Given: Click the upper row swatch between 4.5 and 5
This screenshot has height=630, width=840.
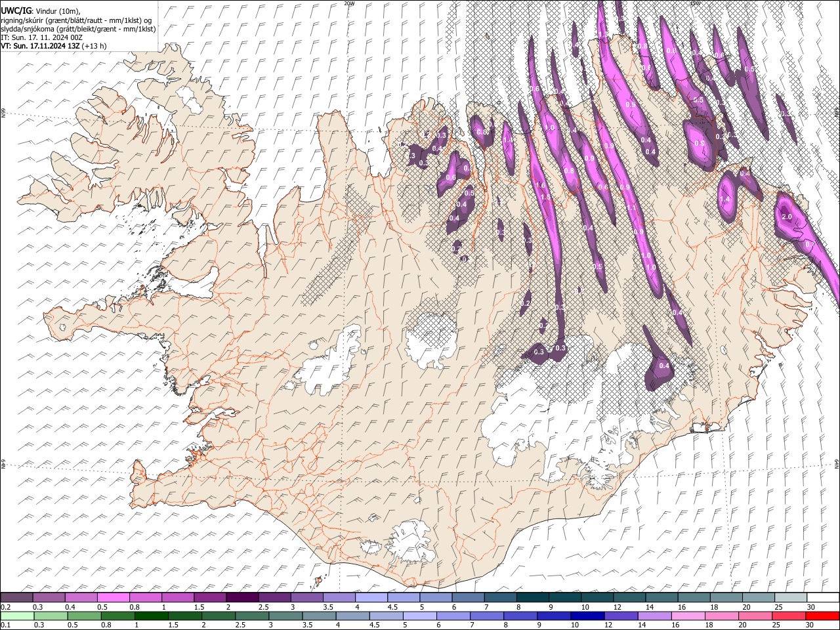Looking at the screenshot, I should point(402,597).
